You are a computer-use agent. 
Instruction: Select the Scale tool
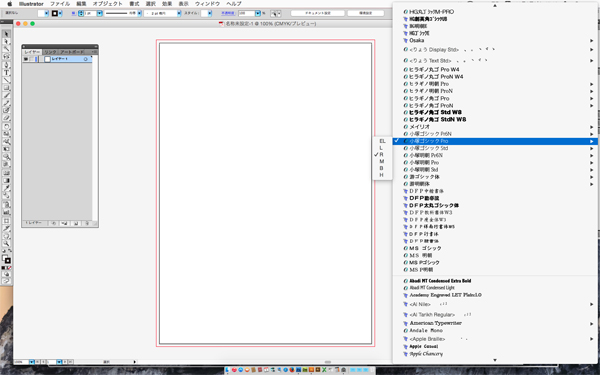click(7, 134)
